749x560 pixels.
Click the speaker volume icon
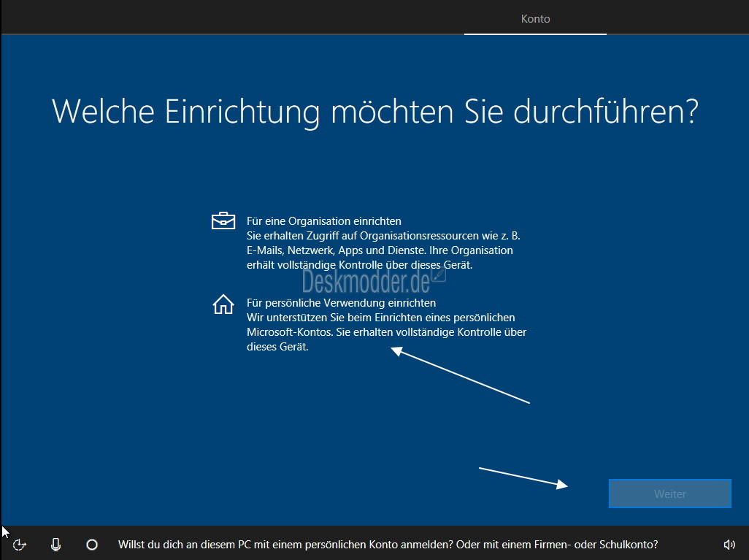click(x=729, y=545)
